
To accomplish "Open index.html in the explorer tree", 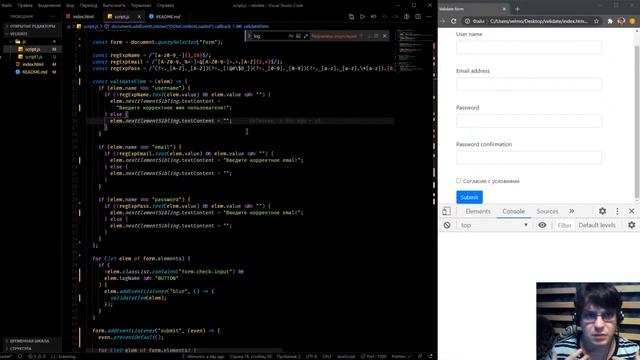I will 33,64.
